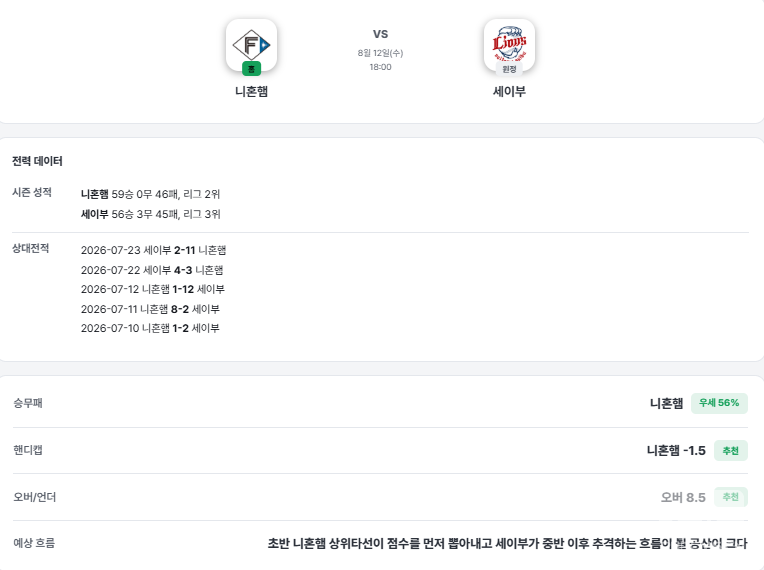Select the 2026-07-10 니혼햄 1-2 세이부 result

(x=150, y=328)
